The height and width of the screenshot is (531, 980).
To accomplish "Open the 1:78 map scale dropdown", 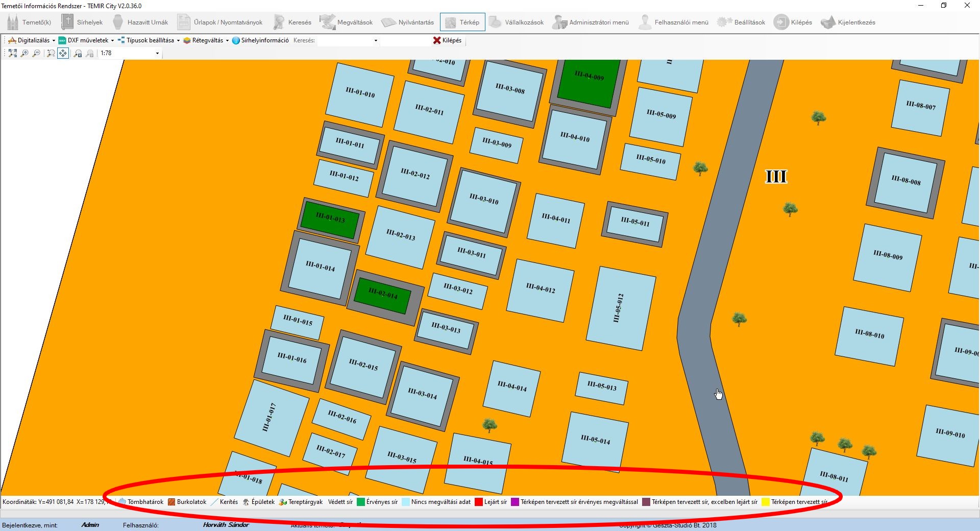I will [157, 53].
